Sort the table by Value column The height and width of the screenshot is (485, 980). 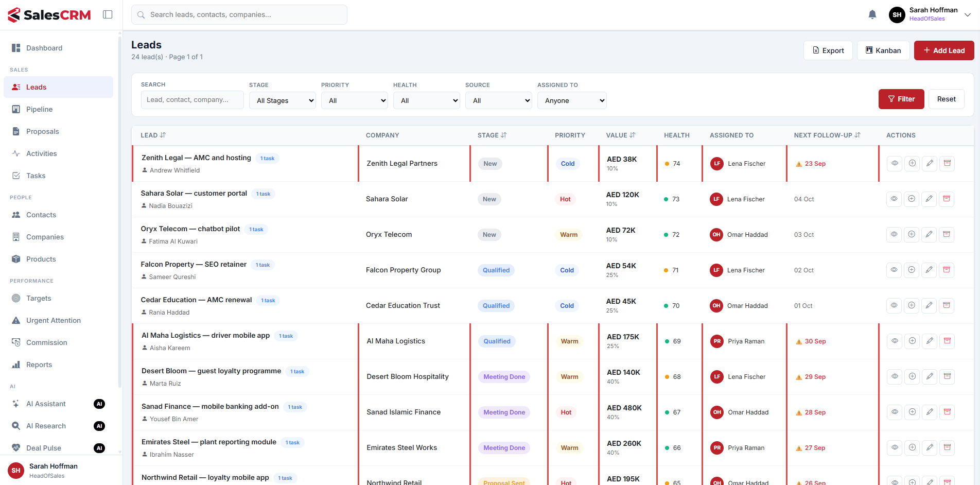point(620,135)
